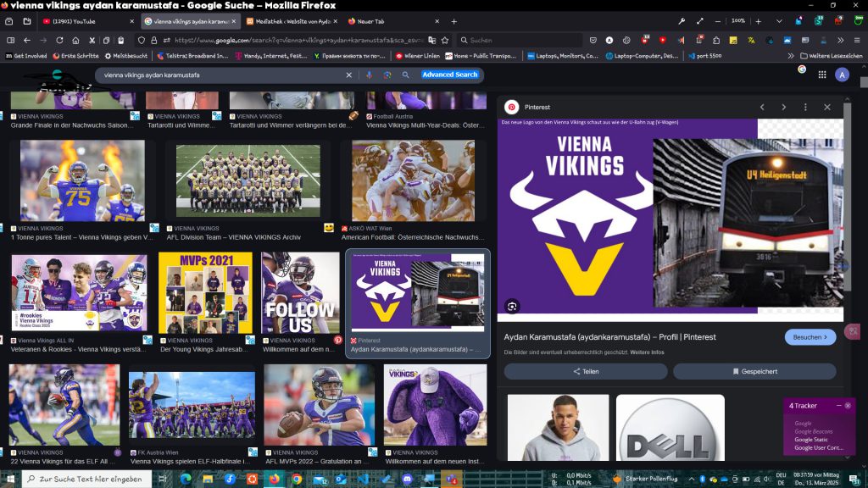Go back to the previous page
Viewport: 868px width, 488px height.
pyautogui.click(x=27, y=41)
